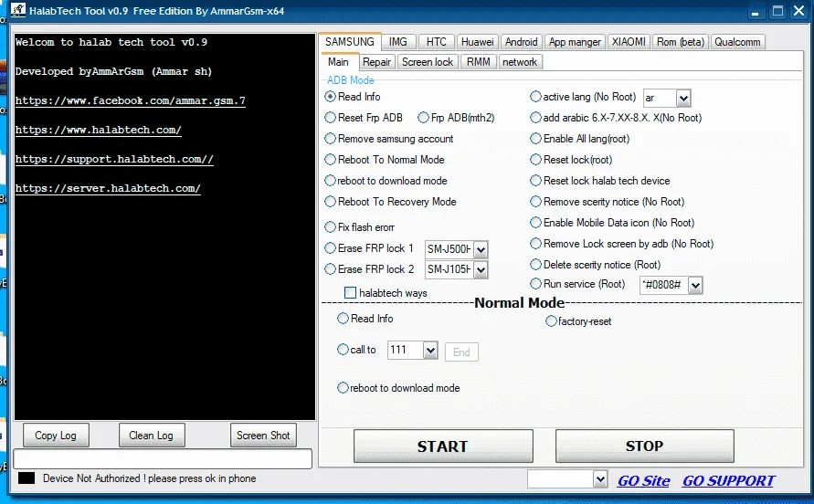This screenshot has width=814, height=504.
Task: Select Normal Mode Read Info radio
Action: pos(343,318)
